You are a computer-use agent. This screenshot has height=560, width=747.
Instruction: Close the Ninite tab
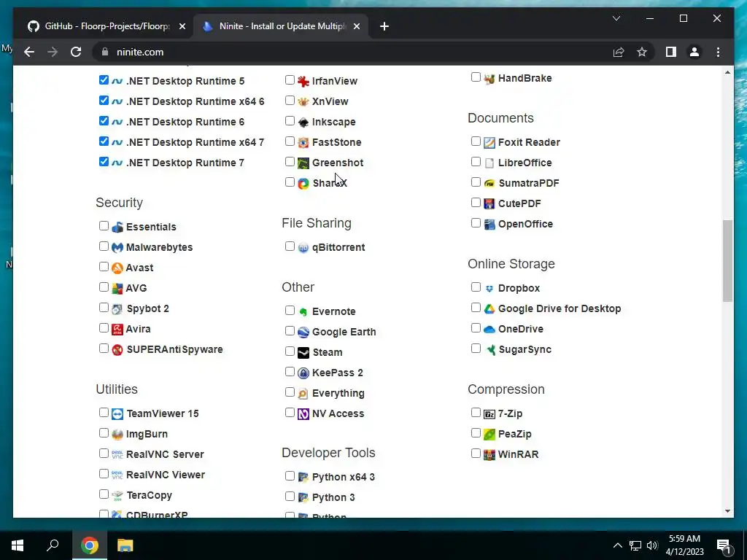coord(356,27)
